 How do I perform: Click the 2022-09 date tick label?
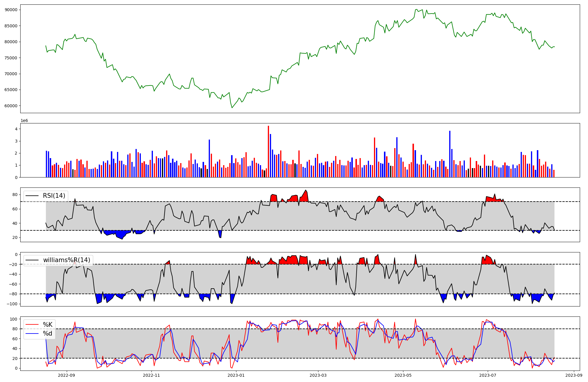pos(66,375)
